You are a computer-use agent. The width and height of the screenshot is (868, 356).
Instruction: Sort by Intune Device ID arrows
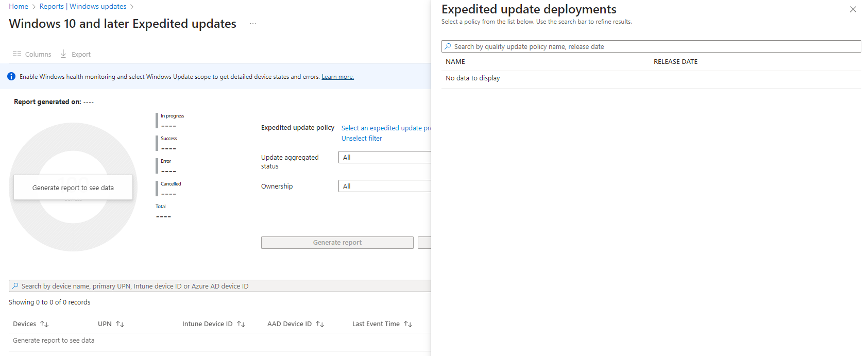(241, 324)
